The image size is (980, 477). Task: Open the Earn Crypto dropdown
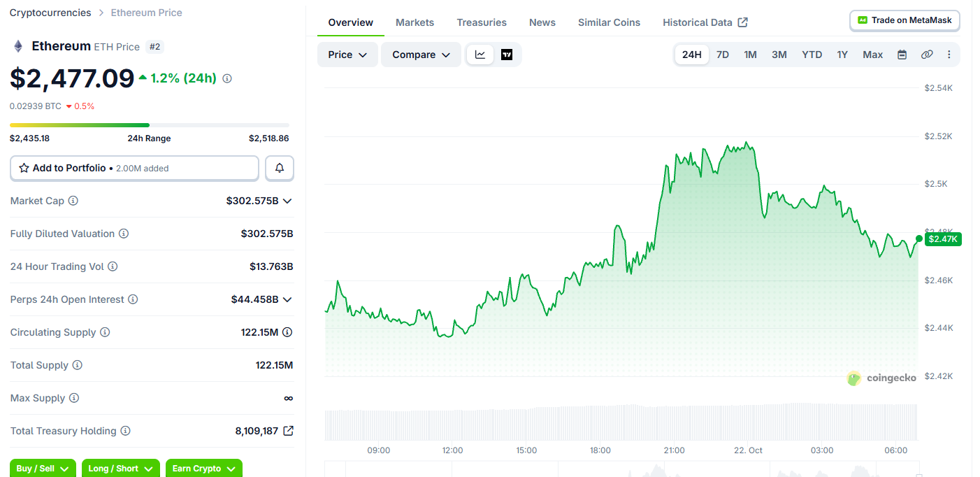pyautogui.click(x=203, y=468)
